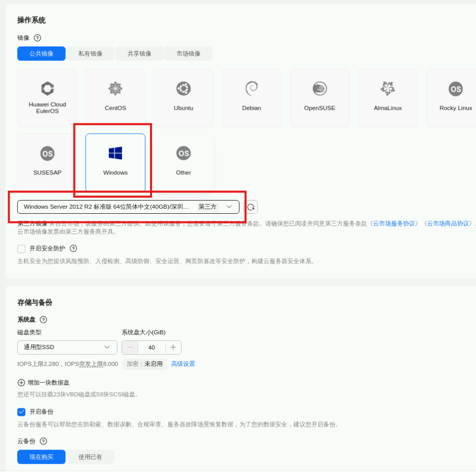The height and width of the screenshot is (472, 476).
Task: Select the OpenSUSE image icon
Action: coord(319,89)
